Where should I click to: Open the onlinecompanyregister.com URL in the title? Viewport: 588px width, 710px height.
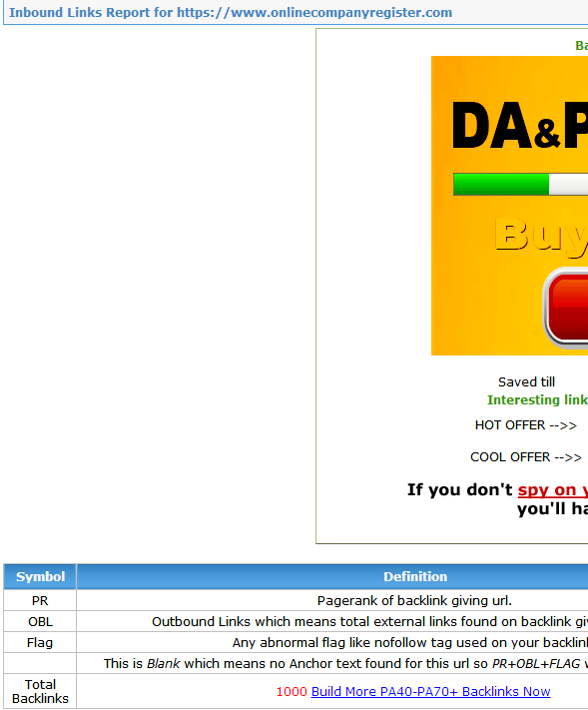[314, 12]
